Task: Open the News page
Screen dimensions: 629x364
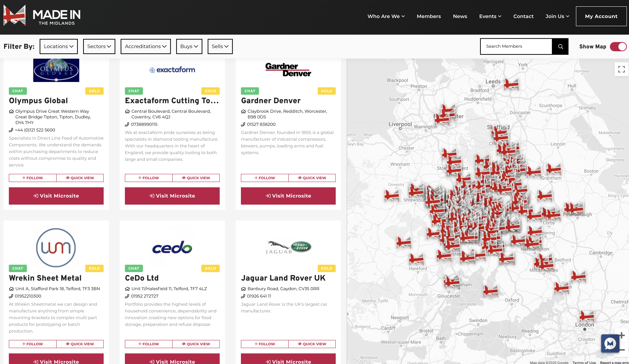Action: 460,16
